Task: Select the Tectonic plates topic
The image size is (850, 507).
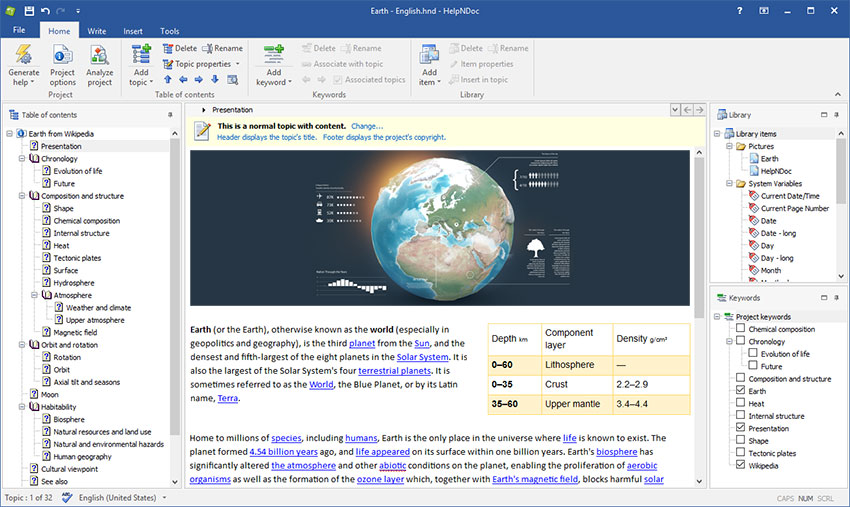Action: [x=77, y=258]
